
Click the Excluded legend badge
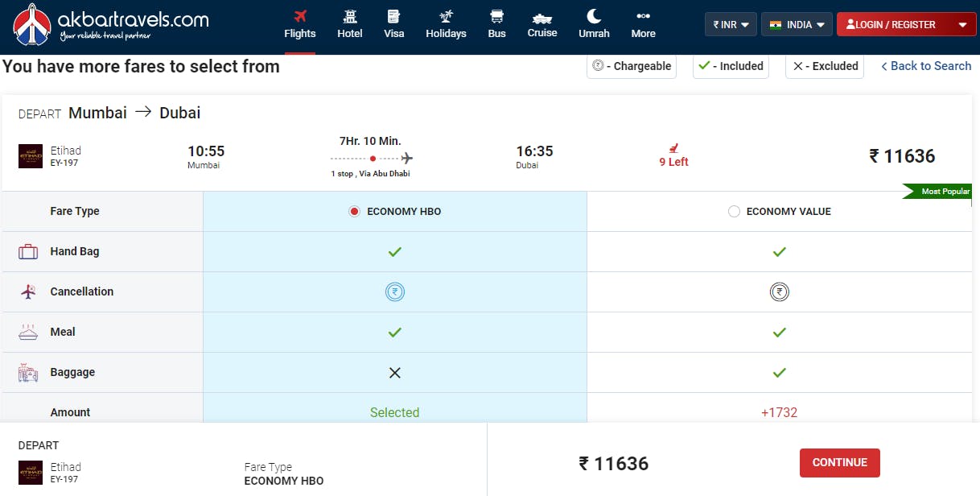point(825,66)
